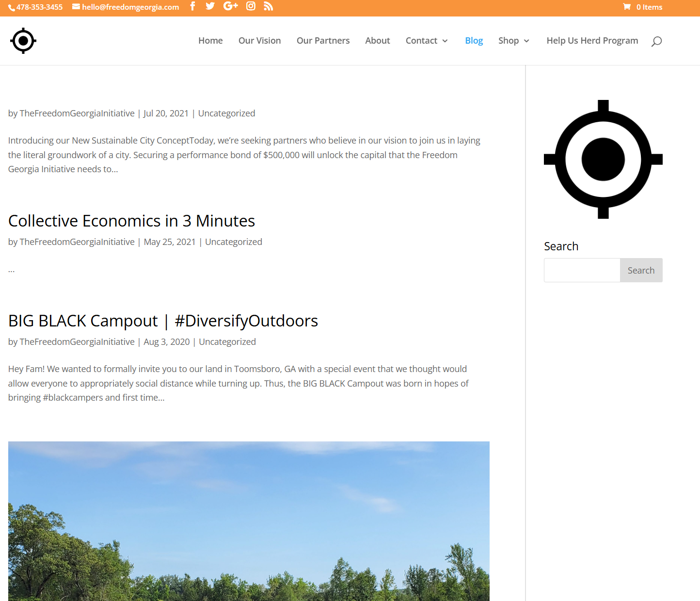
Task: Click the site logo in header
Action: pos(23,41)
